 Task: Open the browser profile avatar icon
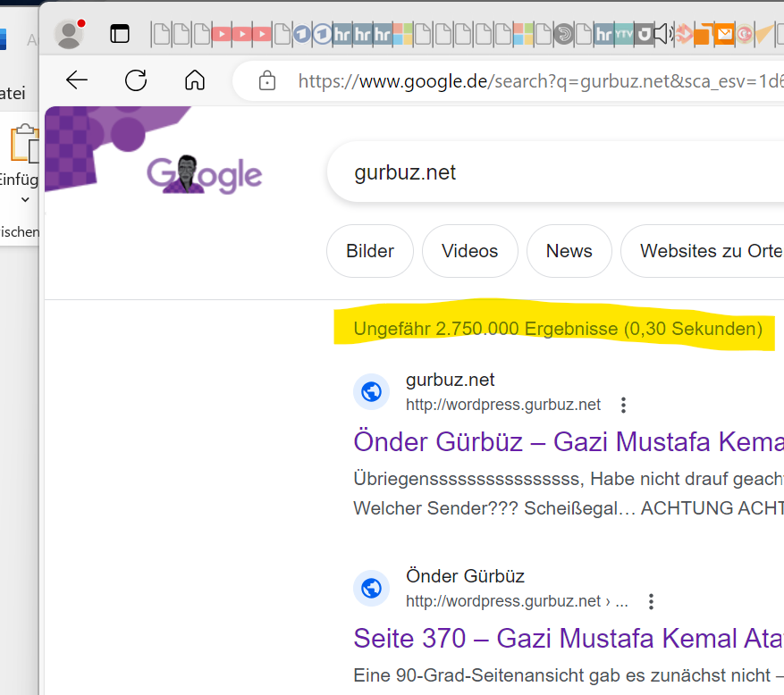click(x=69, y=34)
